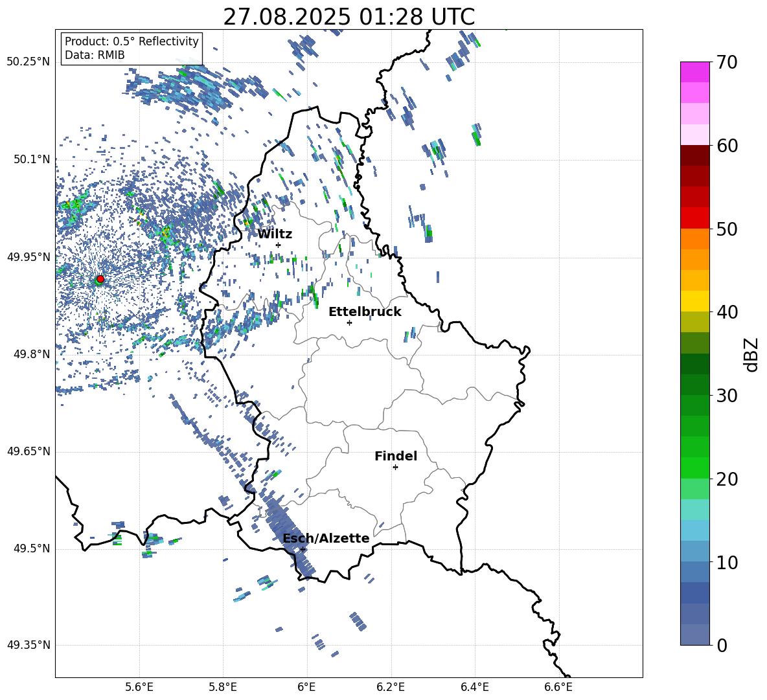This screenshot has height=700, width=767.
Task: Click the 49.5°N latitude label
Action: [31, 548]
